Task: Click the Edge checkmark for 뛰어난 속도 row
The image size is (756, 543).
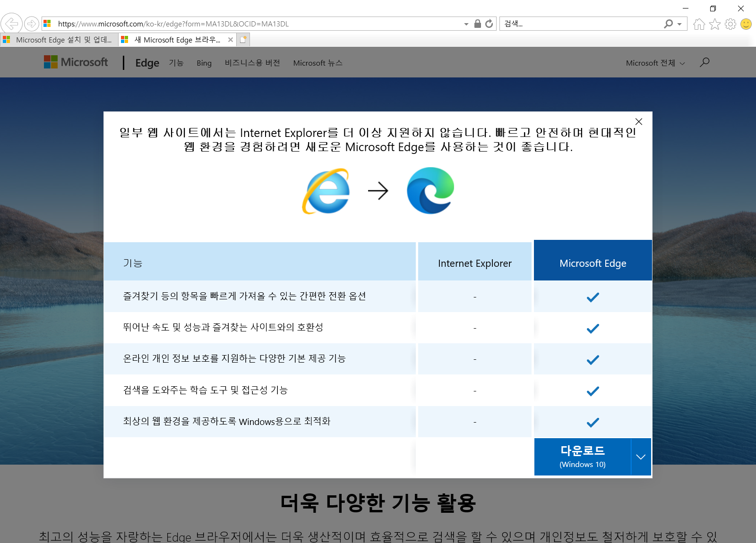Action: [x=593, y=329]
